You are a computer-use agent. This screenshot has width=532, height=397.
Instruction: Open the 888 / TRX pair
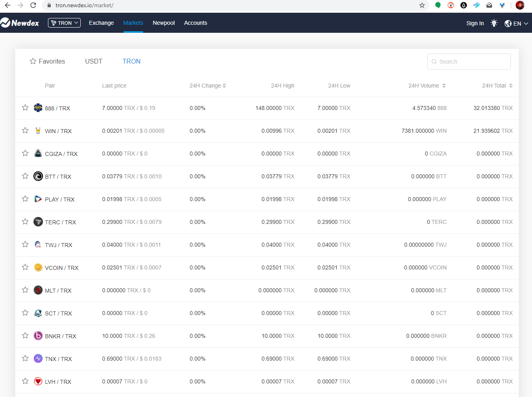(x=58, y=108)
